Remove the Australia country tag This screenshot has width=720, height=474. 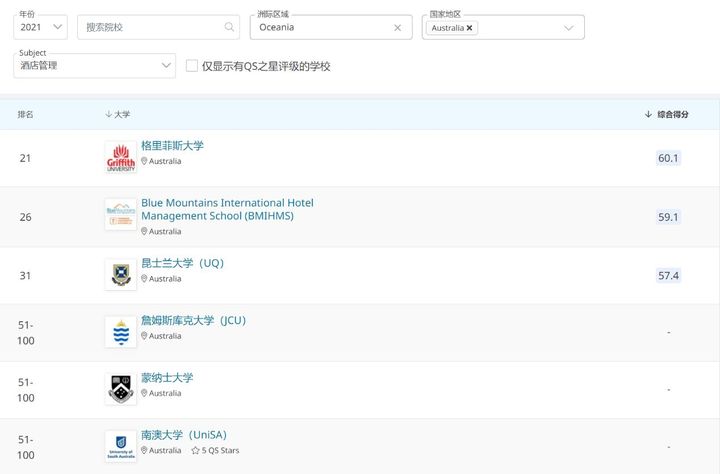[x=469, y=28]
